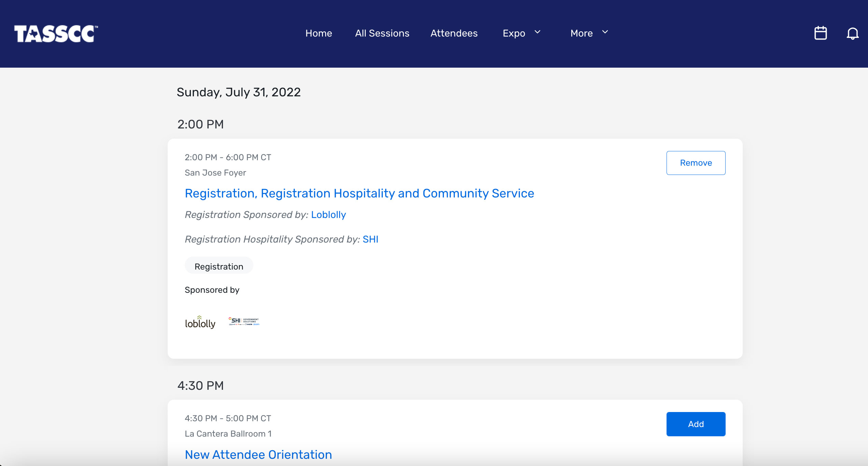868x466 pixels.
Task: Click the TASSCC logo
Action: pos(55,33)
